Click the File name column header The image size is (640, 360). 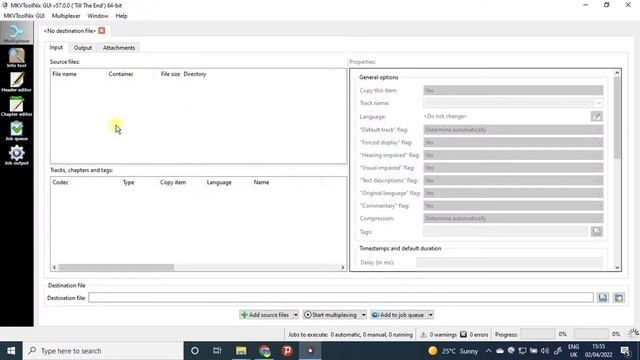[x=78, y=74]
